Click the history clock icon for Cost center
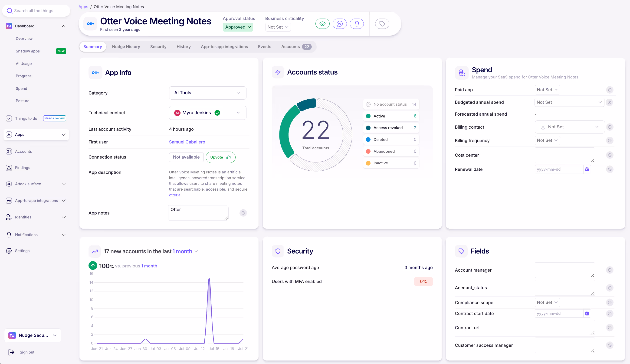 point(610,155)
